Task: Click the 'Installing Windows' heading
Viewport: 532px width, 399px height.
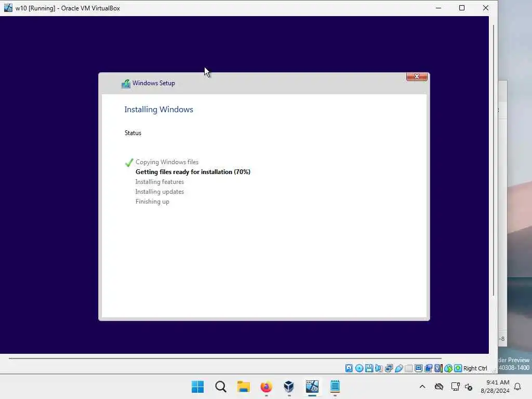Action: pos(159,110)
